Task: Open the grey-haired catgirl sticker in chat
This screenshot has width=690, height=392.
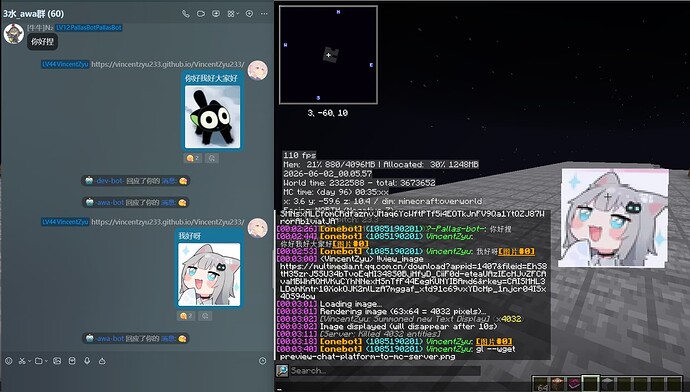Action: (209, 275)
